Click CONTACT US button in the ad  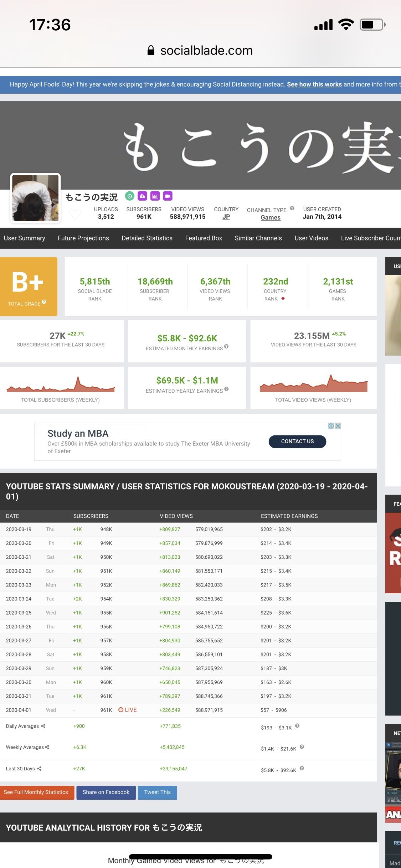(x=297, y=441)
